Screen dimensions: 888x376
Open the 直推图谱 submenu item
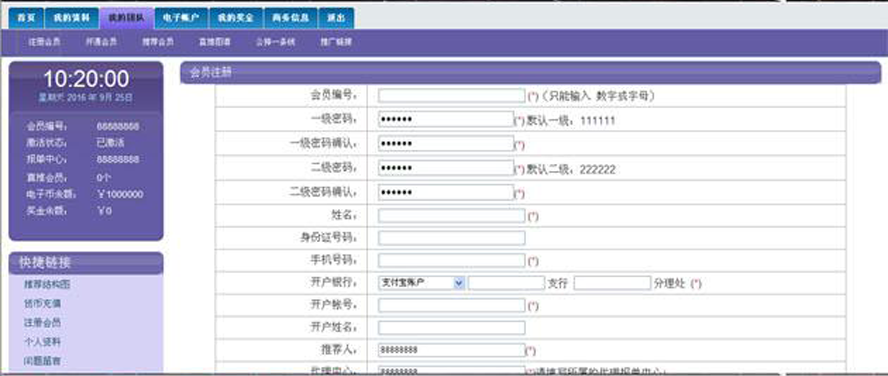pos(215,42)
